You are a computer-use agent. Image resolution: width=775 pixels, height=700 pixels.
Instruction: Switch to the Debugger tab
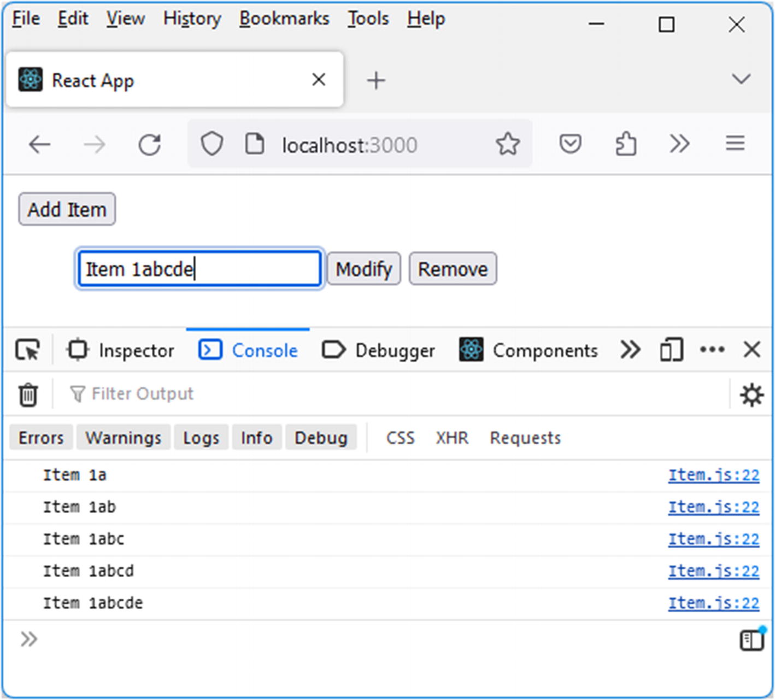(379, 350)
